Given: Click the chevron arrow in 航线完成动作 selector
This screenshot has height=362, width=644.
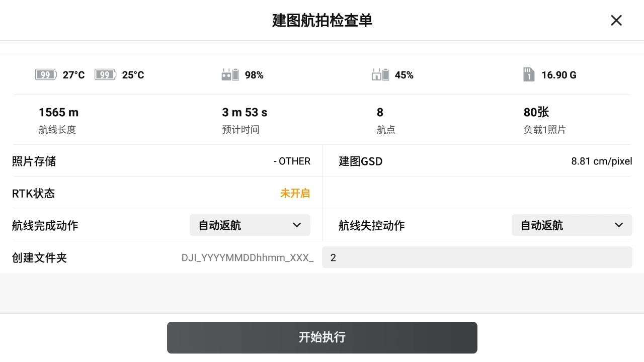Looking at the screenshot, I should point(297,225).
